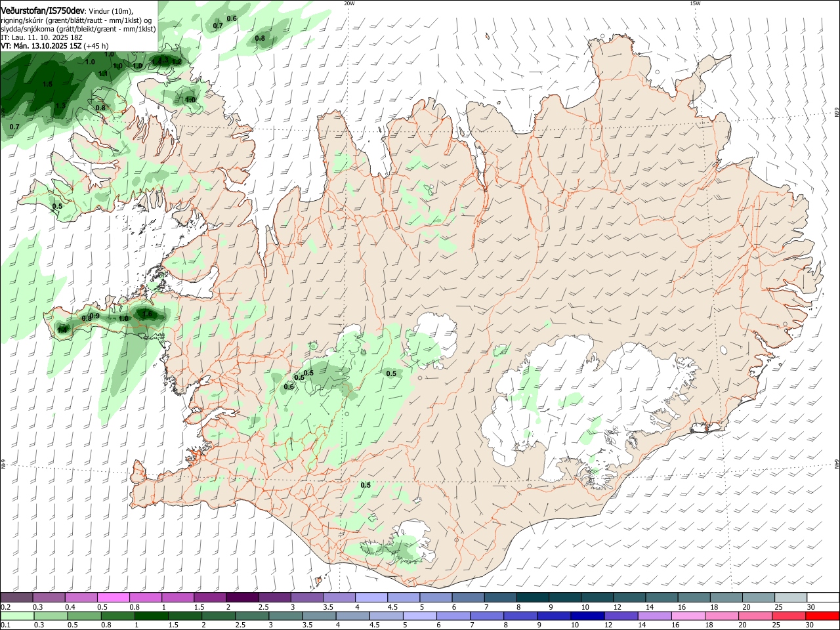Screen dimensions: 840x630
Task: Click the '20W' longitude label
Action: coord(349,3)
